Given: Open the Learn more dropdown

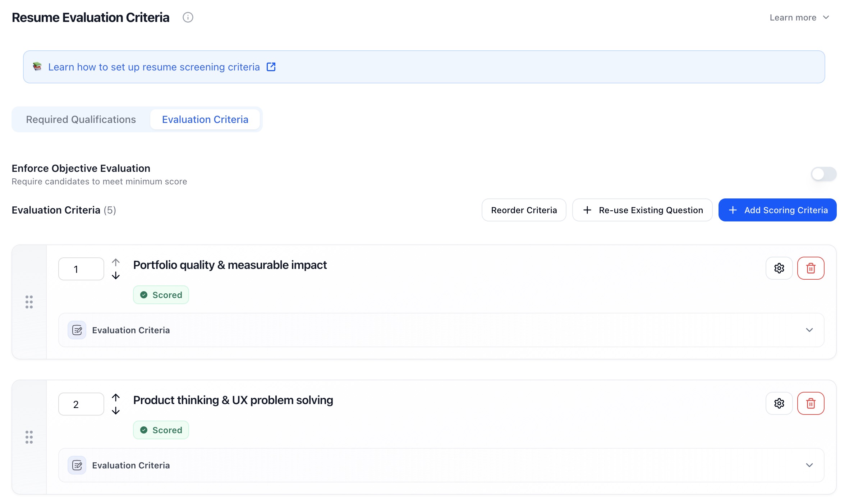Looking at the screenshot, I should click(x=799, y=18).
